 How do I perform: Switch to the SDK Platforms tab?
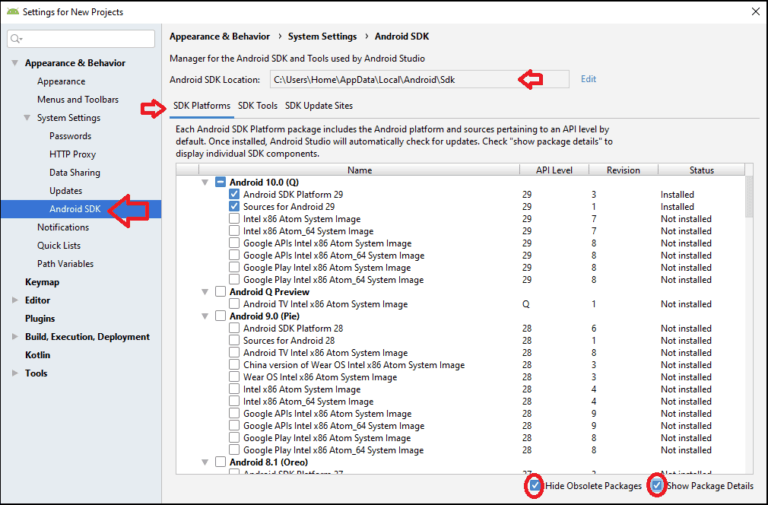pyautogui.click(x=201, y=106)
